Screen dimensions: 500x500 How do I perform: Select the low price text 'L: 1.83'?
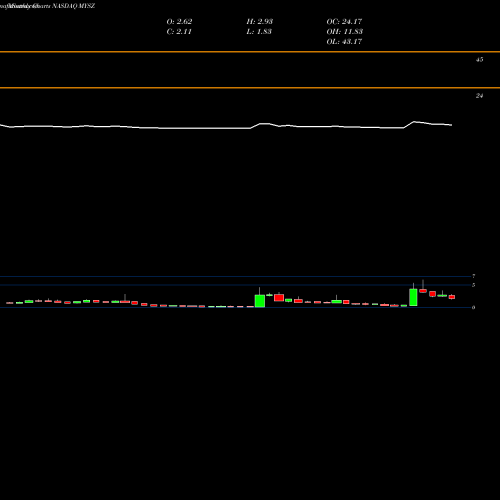pos(259,32)
